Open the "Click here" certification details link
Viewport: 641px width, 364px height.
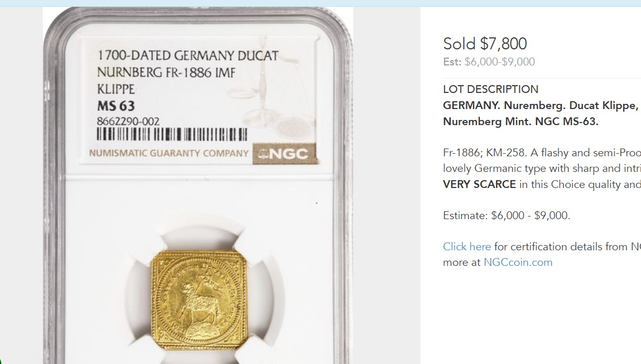click(x=467, y=247)
